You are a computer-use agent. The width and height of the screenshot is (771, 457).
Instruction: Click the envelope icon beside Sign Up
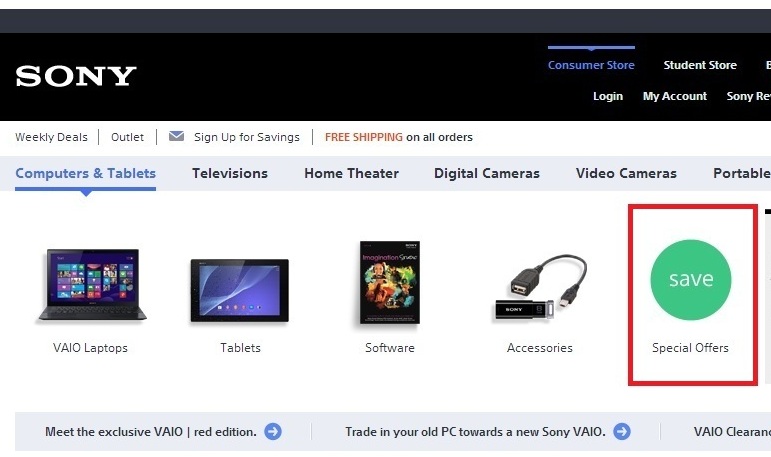pos(177,136)
